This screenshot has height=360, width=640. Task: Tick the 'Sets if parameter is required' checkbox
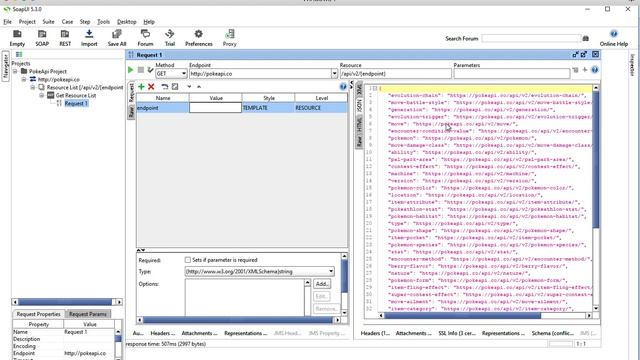point(188,260)
